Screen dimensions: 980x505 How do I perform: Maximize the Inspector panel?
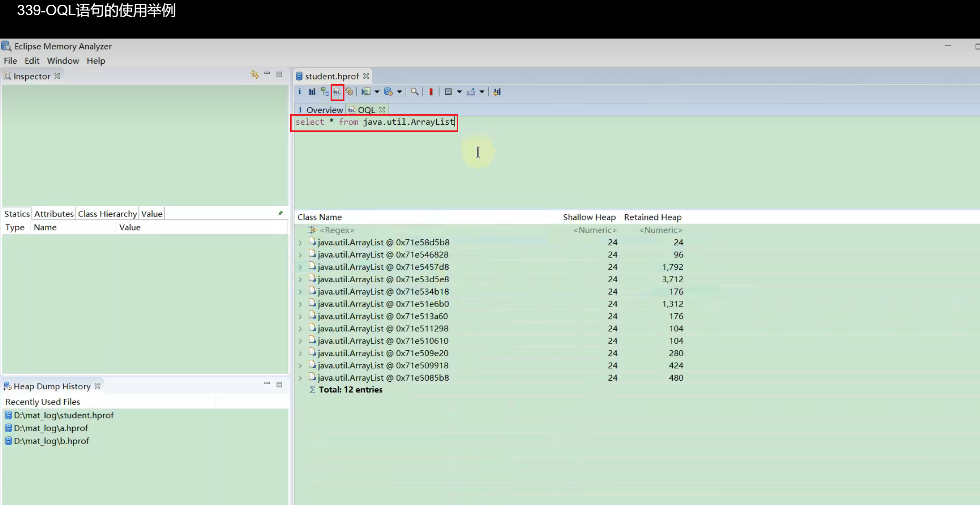click(279, 74)
